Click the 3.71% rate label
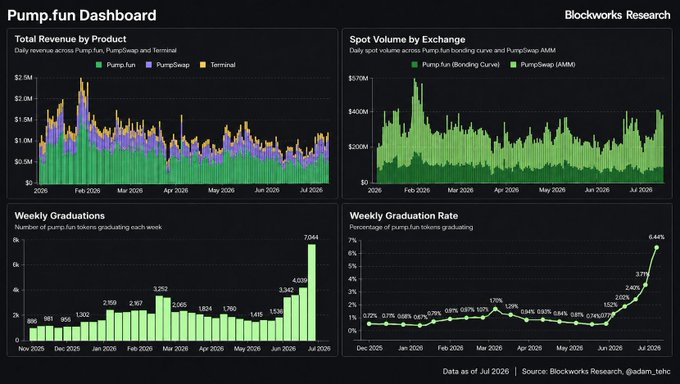This screenshot has height=384, width=680. [x=642, y=274]
